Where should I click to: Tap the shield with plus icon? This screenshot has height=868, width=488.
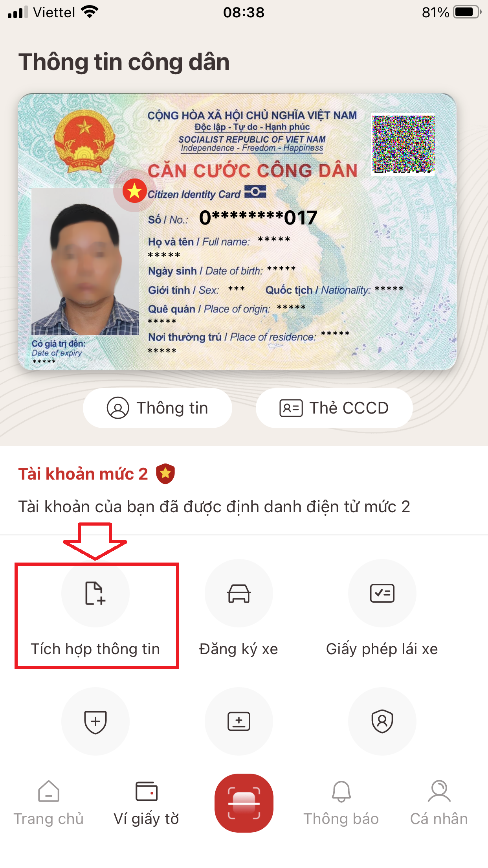tap(95, 721)
